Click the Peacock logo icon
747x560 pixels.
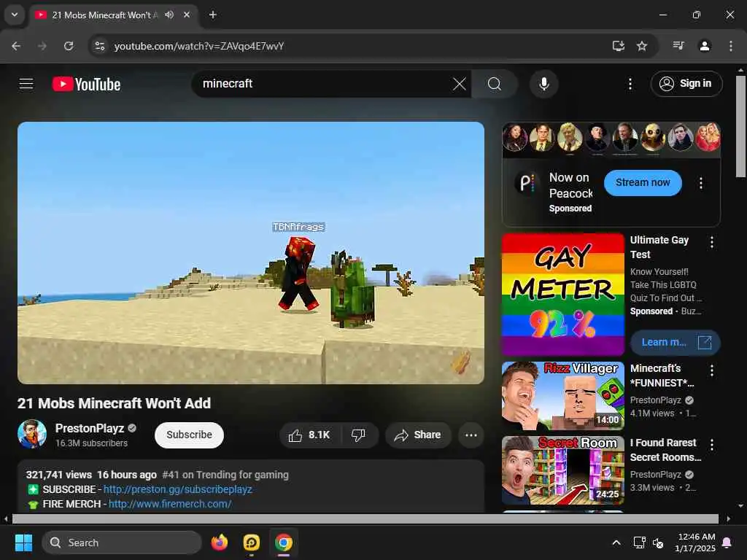click(x=527, y=183)
